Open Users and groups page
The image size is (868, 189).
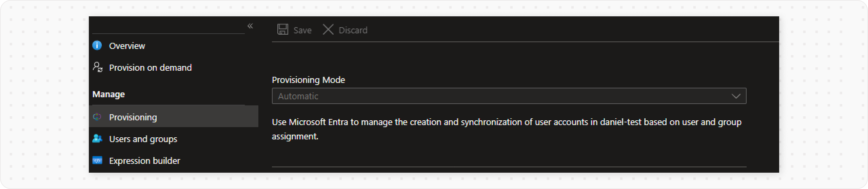[143, 139]
